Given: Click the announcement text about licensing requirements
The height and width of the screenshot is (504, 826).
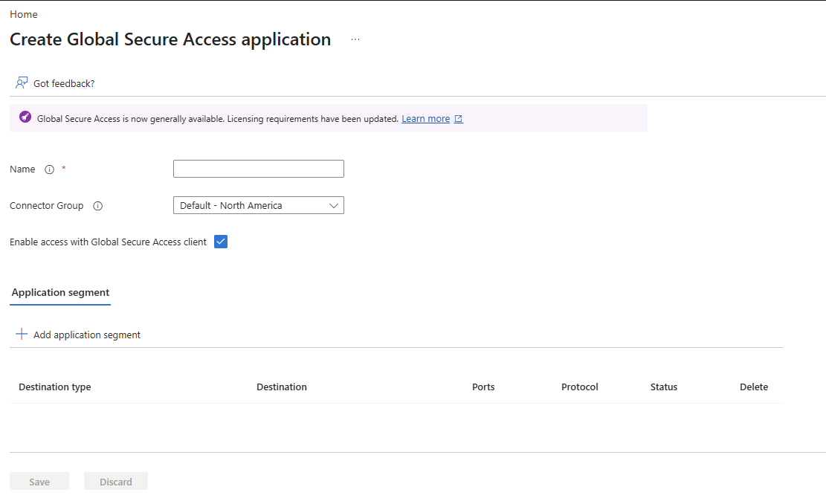Looking at the screenshot, I should tap(218, 118).
